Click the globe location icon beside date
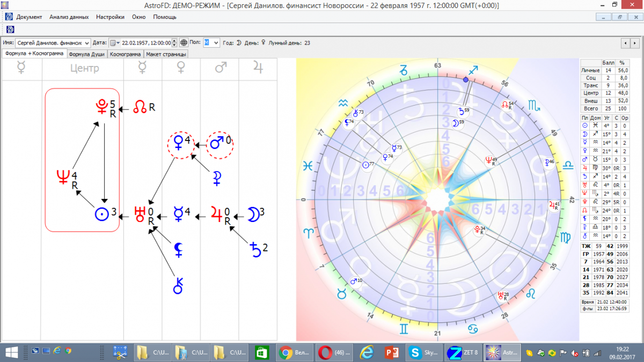Image resolution: width=644 pixels, height=362 pixels. (x=184, y=43)
